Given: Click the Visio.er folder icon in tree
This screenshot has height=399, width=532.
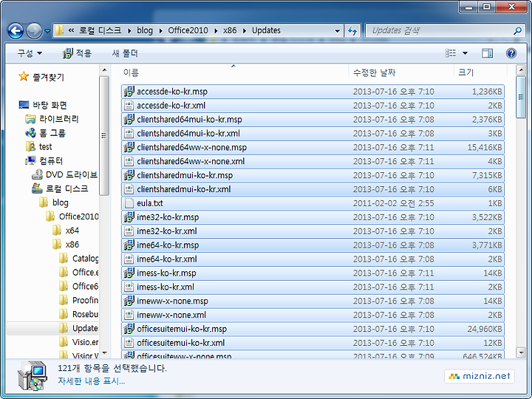Looking at the screenshot, I should [x=64, y=342].
